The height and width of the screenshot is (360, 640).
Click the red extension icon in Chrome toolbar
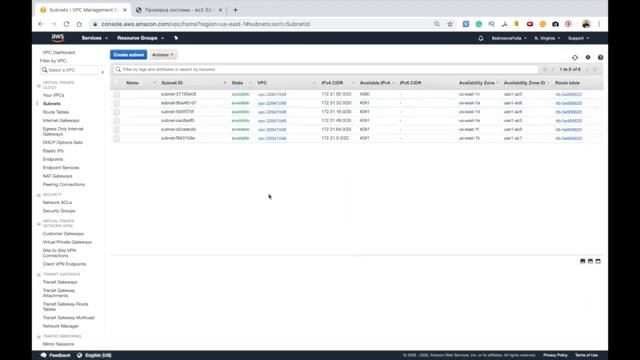(530, 24)
